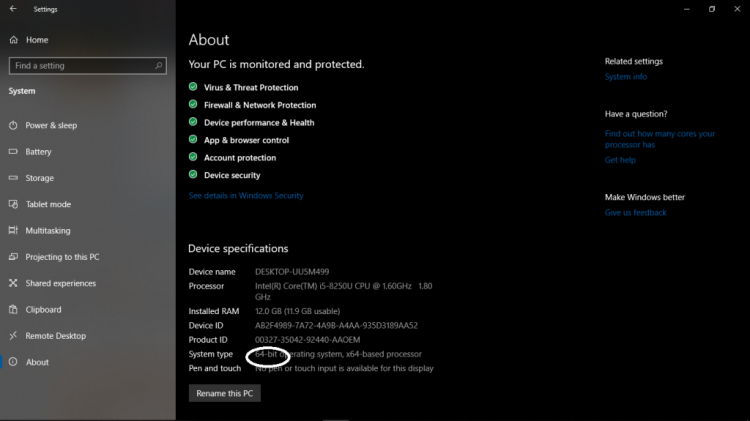Viewport: 750px width, 421px height.
Task: Click Product ID 00327-35042-92440-AAOEM
Action: [308, 340]
